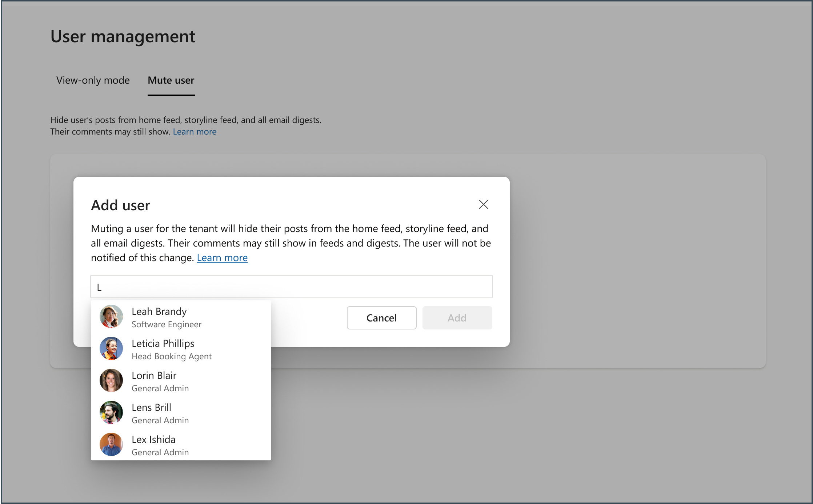Click the Add button
The image size is (813, 504).
457,317
